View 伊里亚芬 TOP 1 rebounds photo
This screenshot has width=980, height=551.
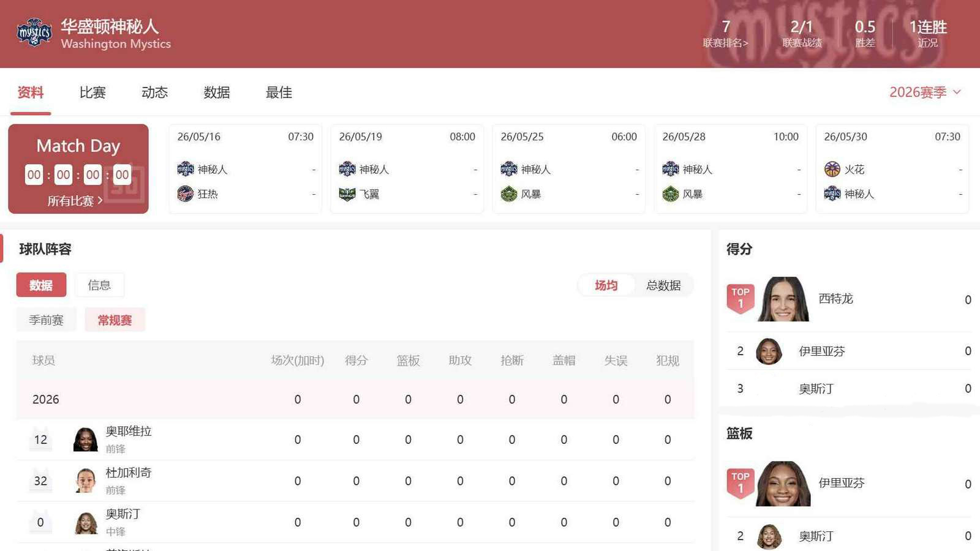click(x=783, y=484)
